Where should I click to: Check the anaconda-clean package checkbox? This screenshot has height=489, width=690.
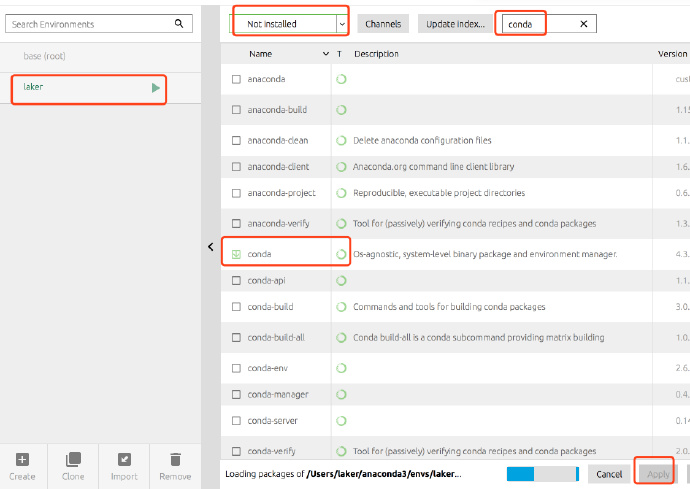point(236,140)
